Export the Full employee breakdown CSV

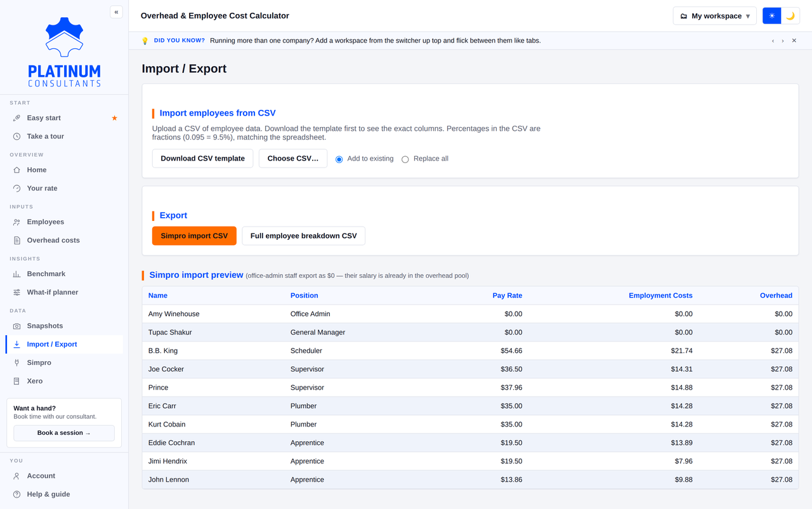pyautogui.click(x=303, y=236)
